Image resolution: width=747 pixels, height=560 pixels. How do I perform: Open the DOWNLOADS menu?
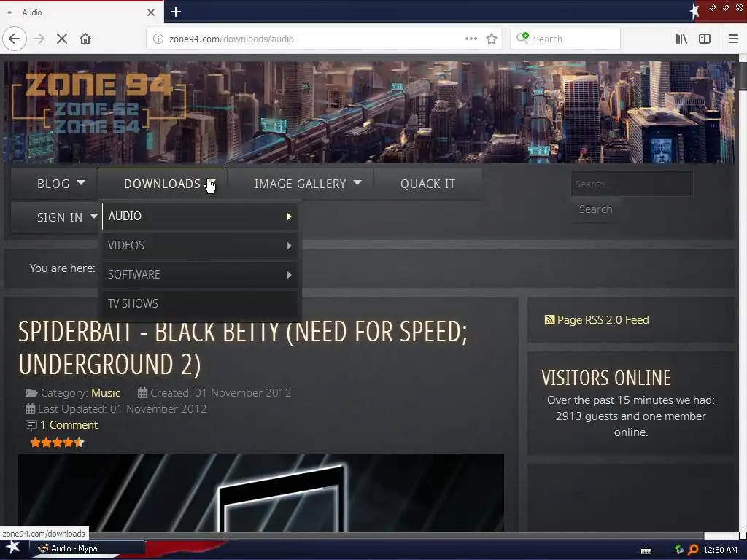[x=162, y=184]
